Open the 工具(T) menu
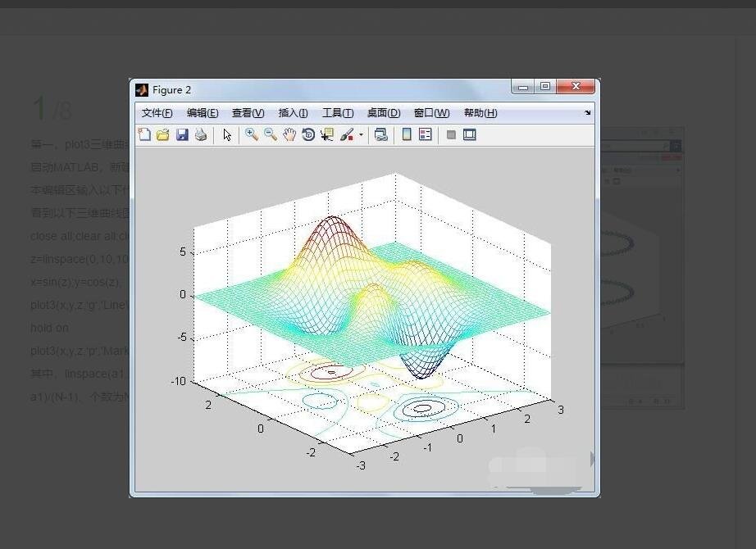The image size is (756, 549). [x=337, y=113]
